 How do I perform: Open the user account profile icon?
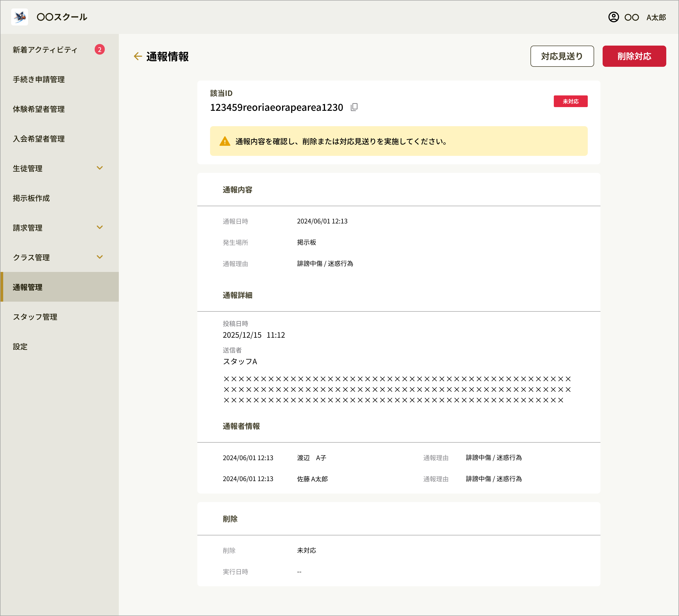[613, 17]
